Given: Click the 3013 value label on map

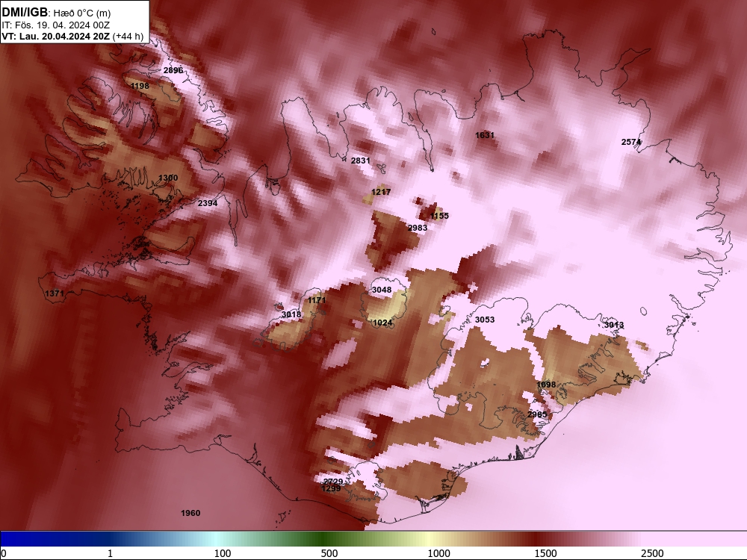Looking at the screenshot, I should (x=613, y=325).
